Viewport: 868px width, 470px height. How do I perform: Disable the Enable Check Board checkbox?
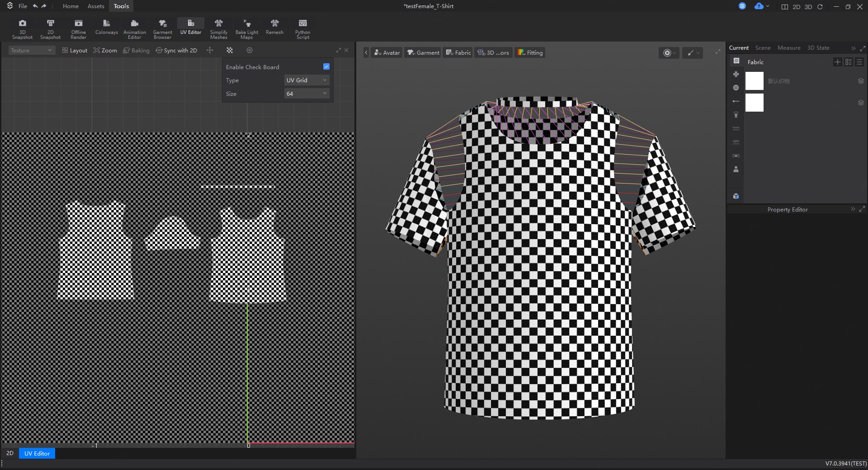(x=326, y=66)
